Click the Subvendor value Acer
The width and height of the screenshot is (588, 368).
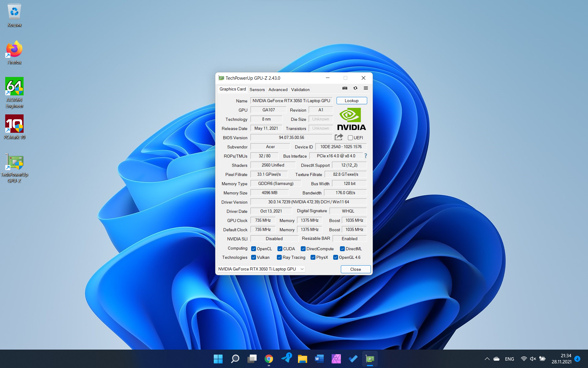[x=270, y=147]
